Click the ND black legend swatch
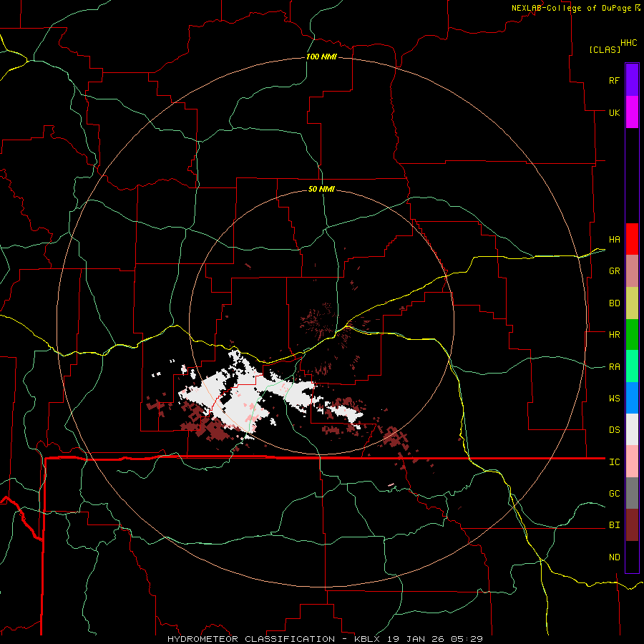 tap(632, 557)
